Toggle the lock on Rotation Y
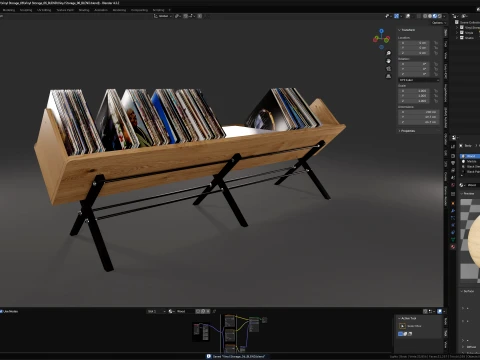Viewport: 480px width, 360px height. [x=436, y=69]
